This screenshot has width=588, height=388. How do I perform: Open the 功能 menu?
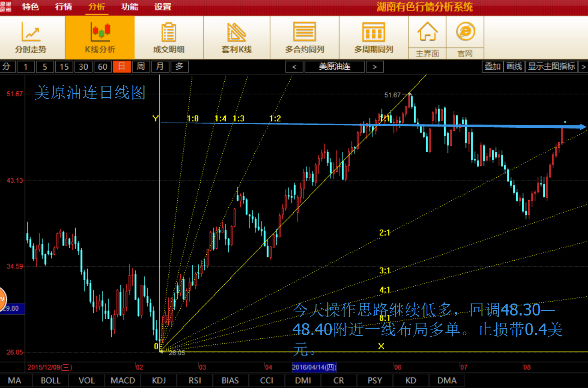[x=130, y=7]
